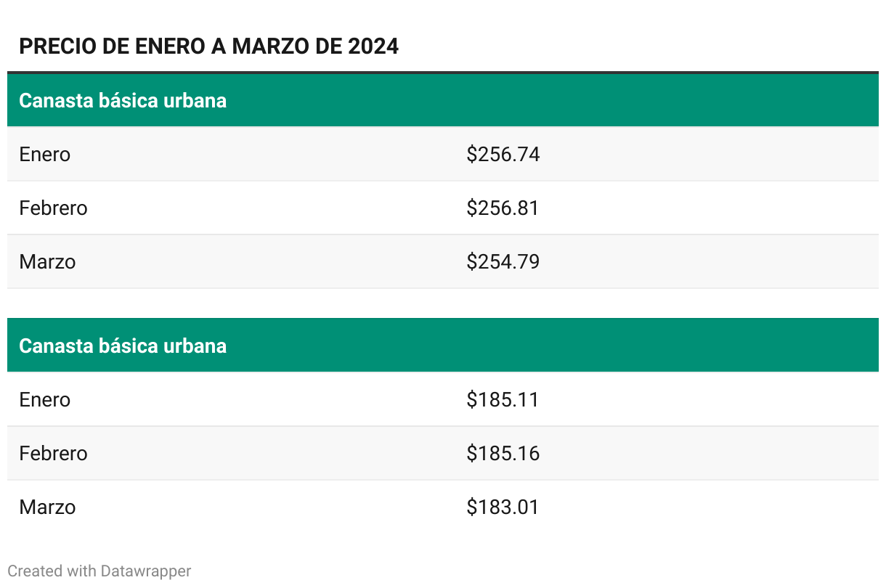Image resolution: width=886 pixels, height=588 pixels.
Task: Select the $183.01 price value
Action: pos(503,507)
